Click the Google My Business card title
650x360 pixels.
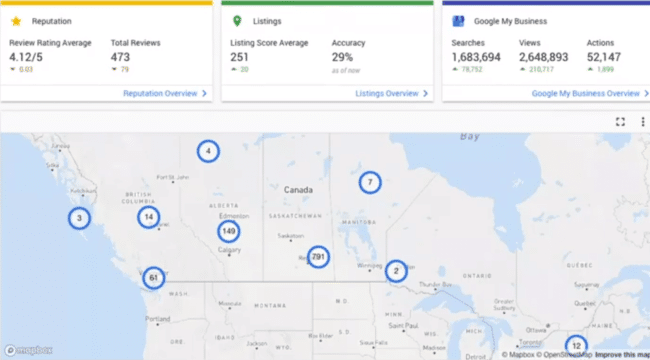click(x=510, y=21)
